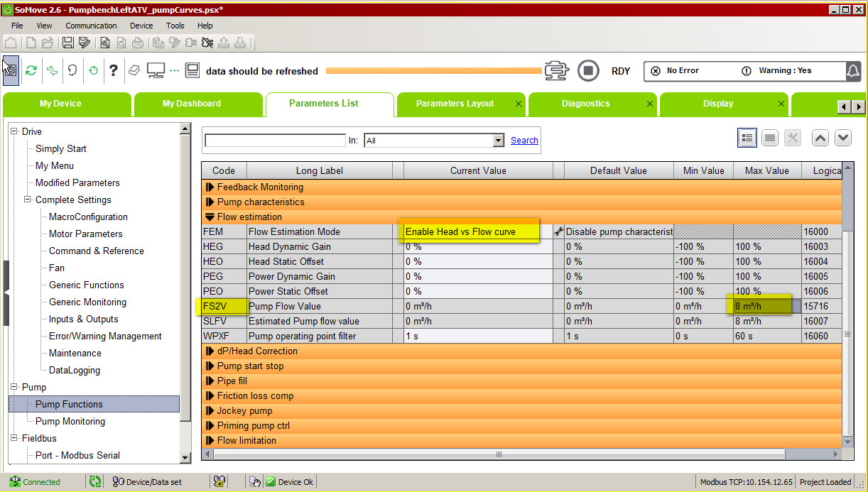Toggle the selected settings icon at toolbar left
Image resolution: width=868 pixels, height=492 pixels.
[11, 70]
